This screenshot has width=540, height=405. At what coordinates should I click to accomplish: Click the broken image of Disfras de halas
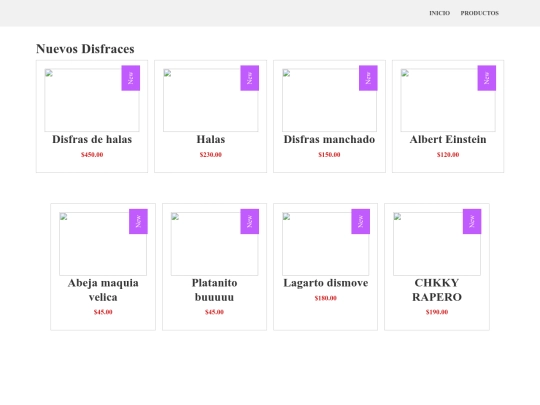[x=92, y=100]
